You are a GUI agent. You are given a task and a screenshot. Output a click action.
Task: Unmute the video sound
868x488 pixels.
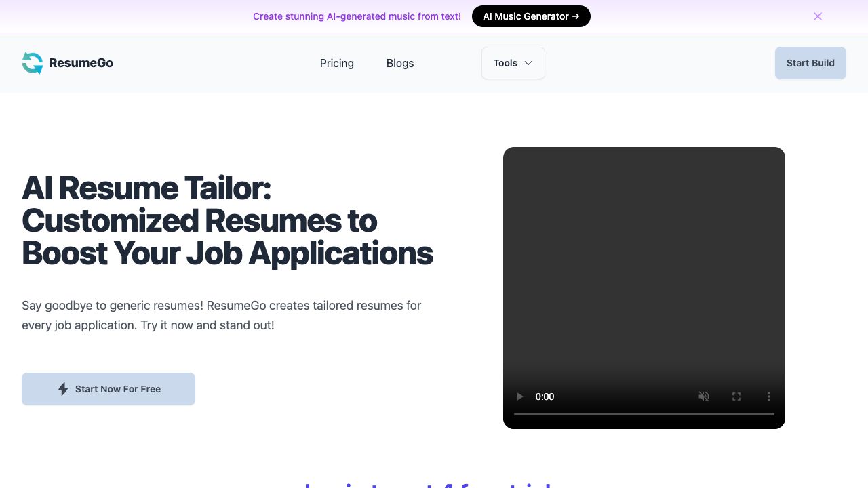click(x=704, y=396)
